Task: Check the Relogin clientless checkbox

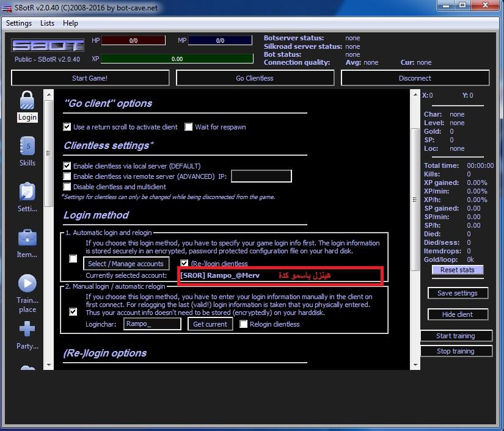Action: click(x=244, y=324)
